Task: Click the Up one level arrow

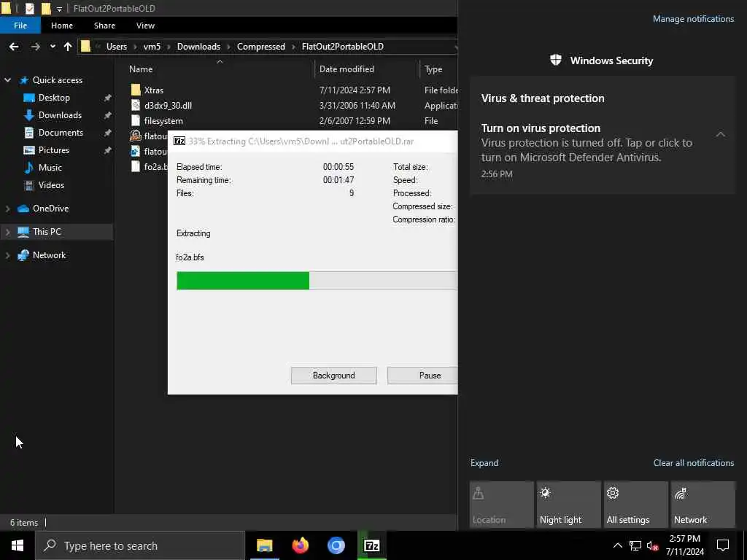Action: pyautogui.click(x=68, y=47)
